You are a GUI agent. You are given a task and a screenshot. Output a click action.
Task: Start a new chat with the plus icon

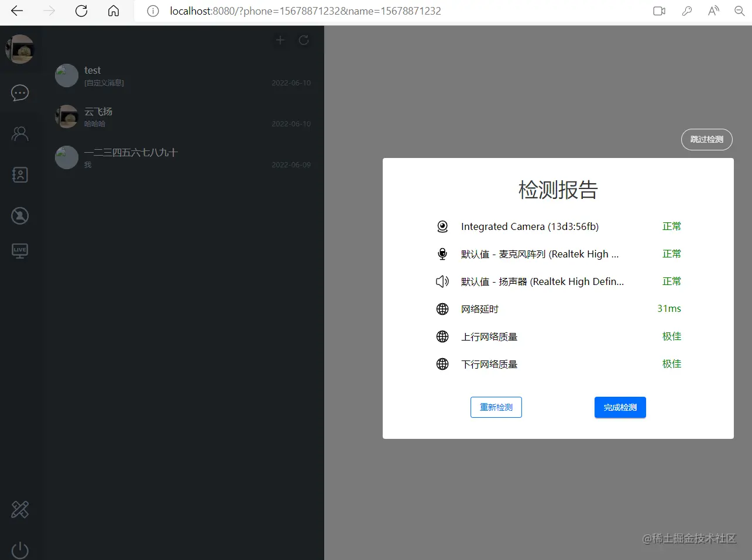280,40
